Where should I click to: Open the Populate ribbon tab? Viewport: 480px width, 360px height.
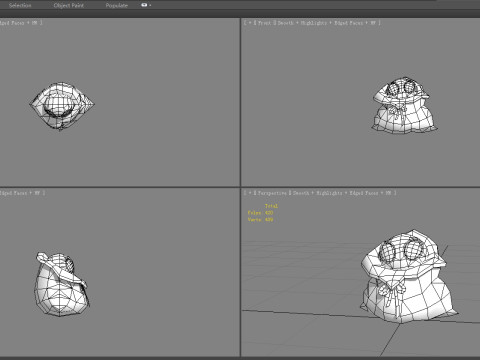(117, 5)
